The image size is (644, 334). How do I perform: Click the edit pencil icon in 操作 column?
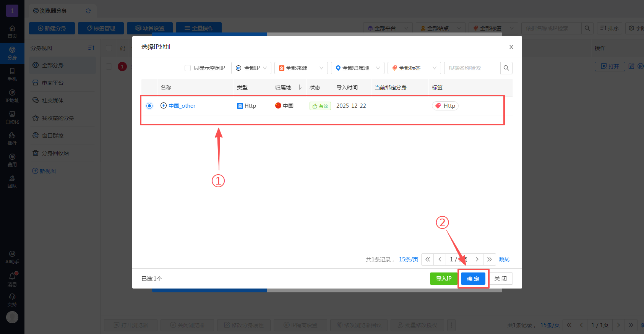tap(631, 66)
